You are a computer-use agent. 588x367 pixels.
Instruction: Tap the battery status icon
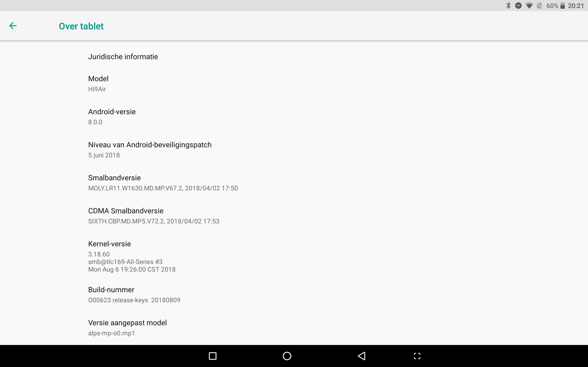(563, 6)
